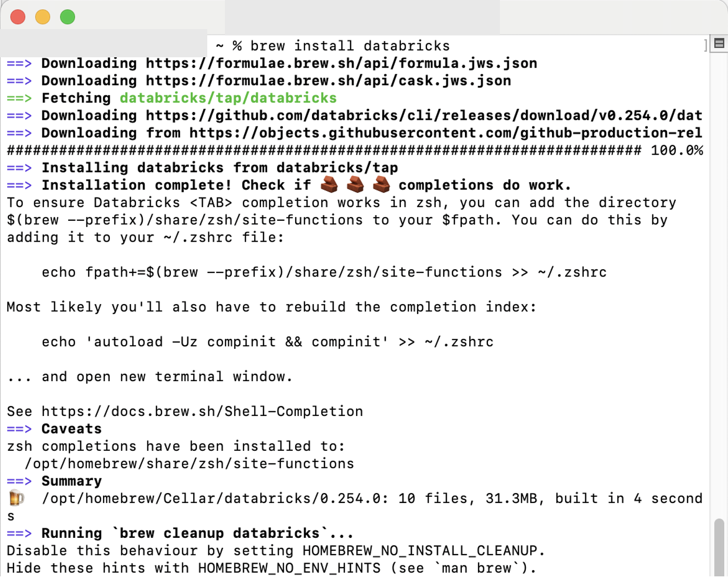728x580 pixels.
Task: Click the middle brick emoji in the completion line
Action: [x=356, y=185]
